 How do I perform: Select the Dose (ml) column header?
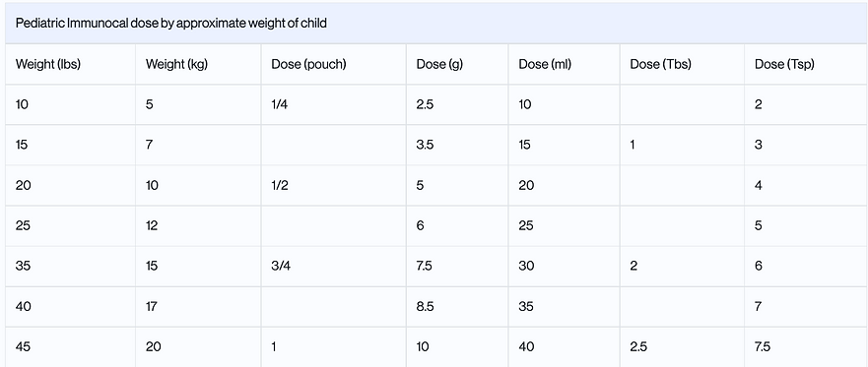point(545,64)
